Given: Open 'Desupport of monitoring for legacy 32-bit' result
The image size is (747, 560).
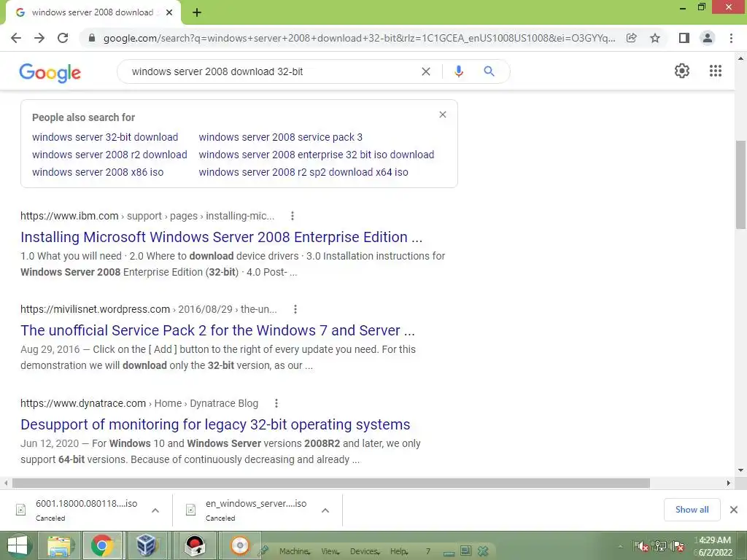Looking at the screenshot, I should point(215,424).
